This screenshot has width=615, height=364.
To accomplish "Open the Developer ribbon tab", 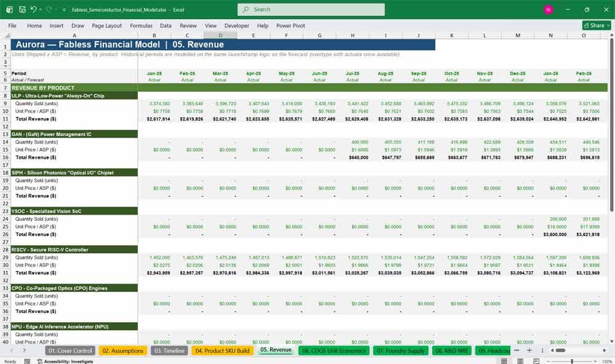I will (237, 25).
